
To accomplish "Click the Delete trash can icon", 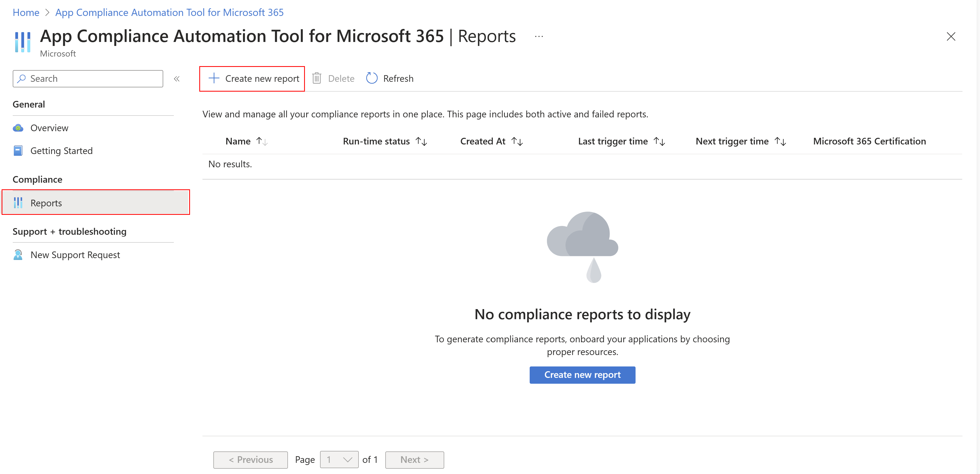I will click(x=317, y=78).
